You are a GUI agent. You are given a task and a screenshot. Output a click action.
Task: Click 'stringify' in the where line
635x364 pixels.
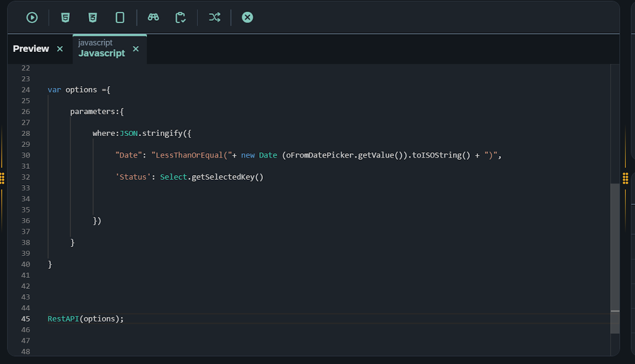click(x=162, y=133)
